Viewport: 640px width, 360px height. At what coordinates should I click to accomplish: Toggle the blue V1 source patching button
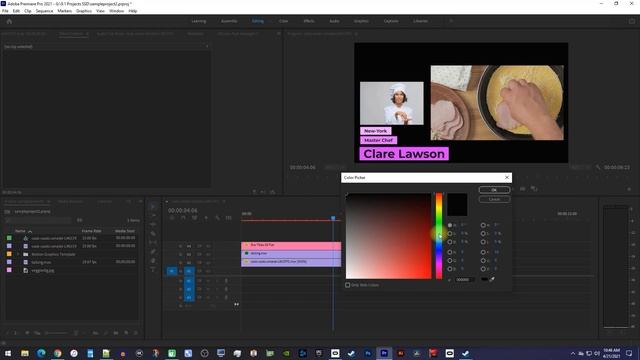(x=172, y=271)
